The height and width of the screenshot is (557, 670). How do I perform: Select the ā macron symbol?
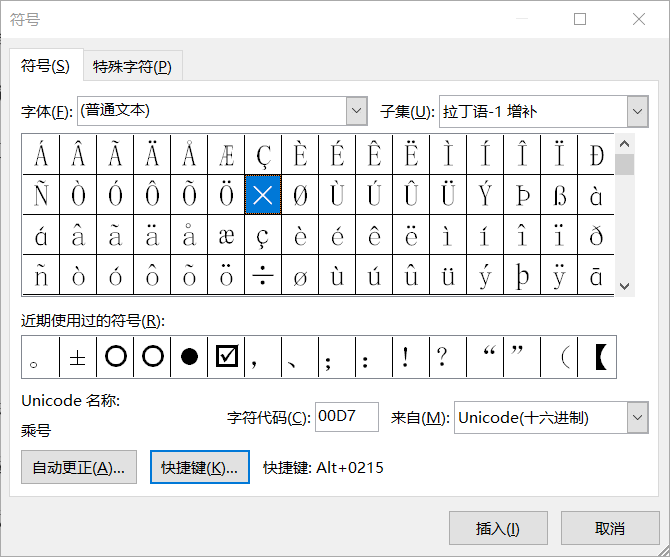(x=596, y=275)
